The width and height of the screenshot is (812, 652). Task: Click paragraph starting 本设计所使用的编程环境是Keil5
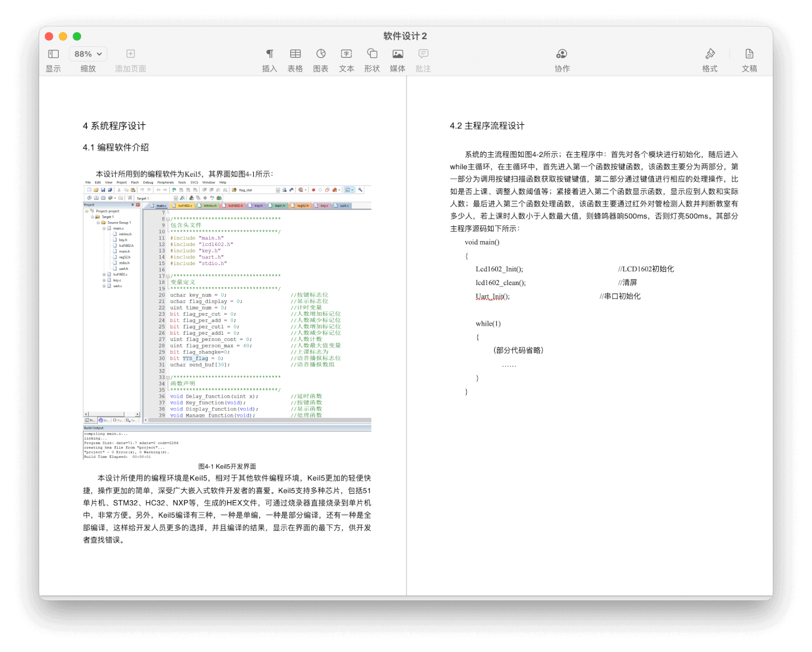227,509
